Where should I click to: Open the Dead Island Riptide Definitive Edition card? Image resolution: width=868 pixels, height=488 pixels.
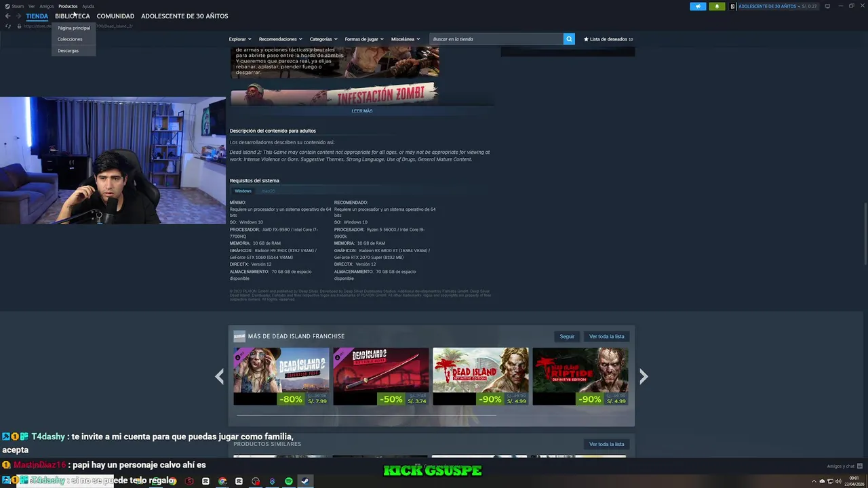580,376
